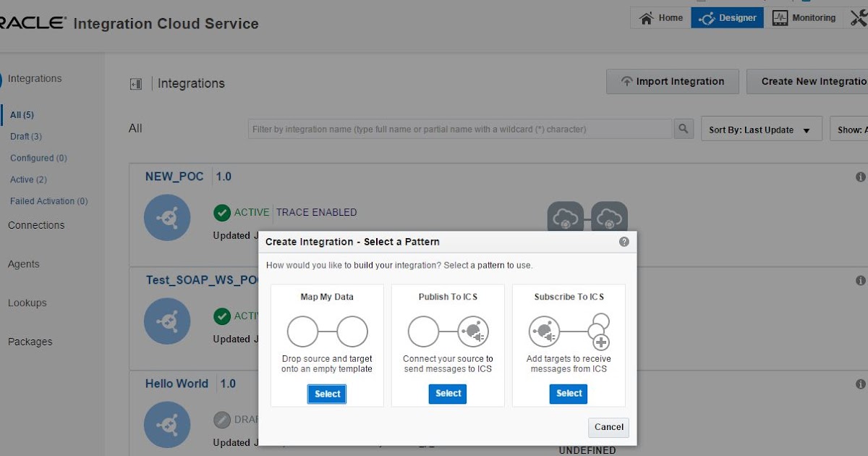The height and width of the screenshot is (456, 868).
Task: Click the cloud connection icons on NEW_POC row
Action: (x=587, y=217)
